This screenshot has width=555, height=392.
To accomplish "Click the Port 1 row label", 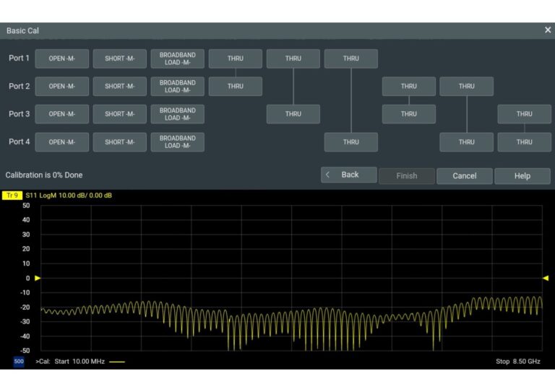I will coord(19,58).
